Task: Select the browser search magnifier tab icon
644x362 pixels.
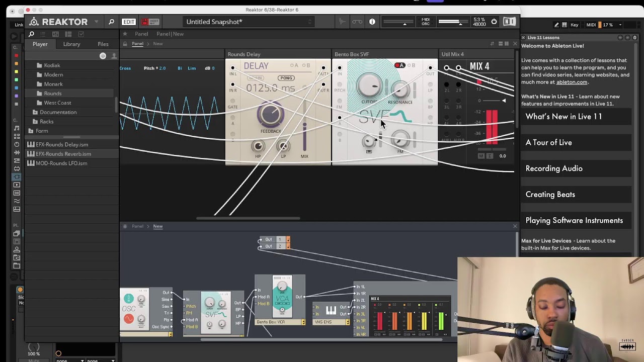Action: 31,34
